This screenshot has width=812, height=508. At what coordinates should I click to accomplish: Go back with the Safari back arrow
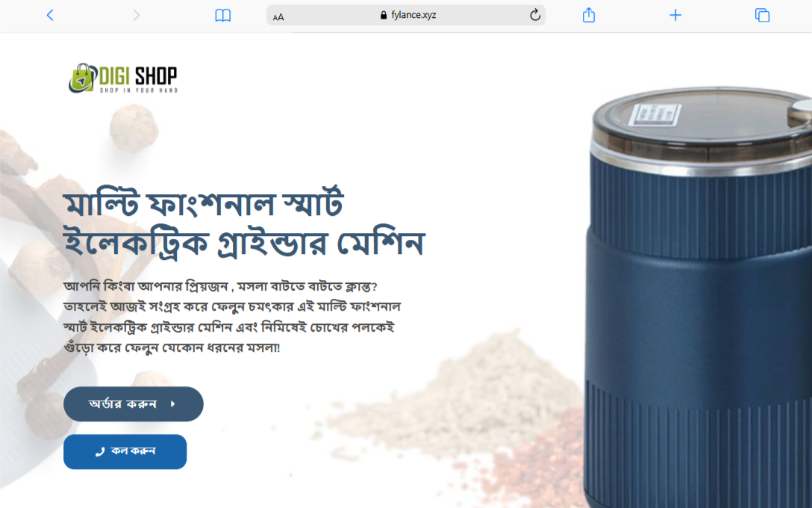tap(50, 15)
